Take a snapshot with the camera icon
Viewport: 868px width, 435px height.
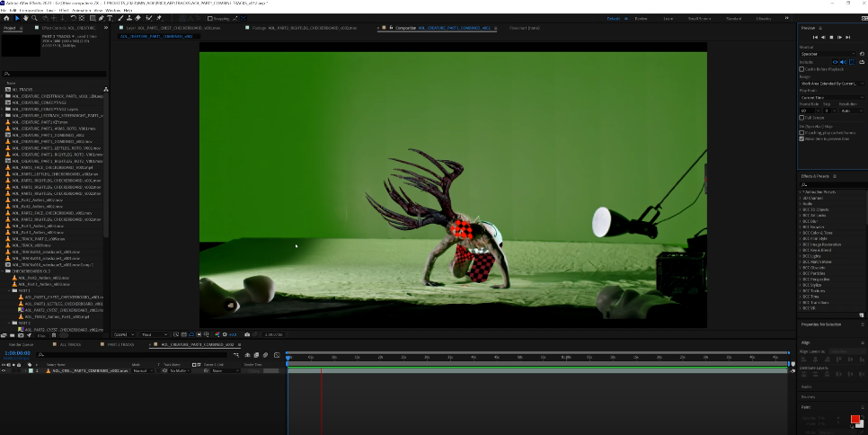247,335
